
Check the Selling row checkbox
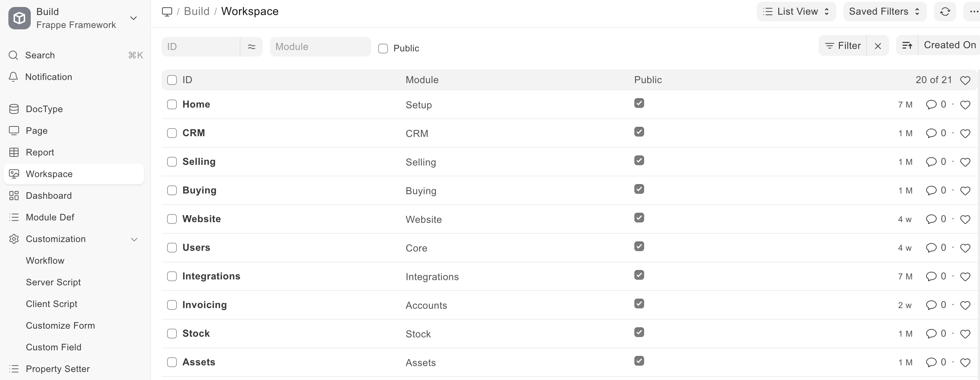(x=172, y=162)
